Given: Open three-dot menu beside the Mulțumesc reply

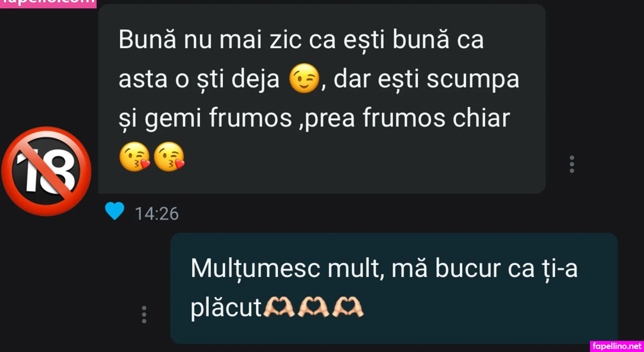Looking at the screenshot, I should click(x=144, y=314).
